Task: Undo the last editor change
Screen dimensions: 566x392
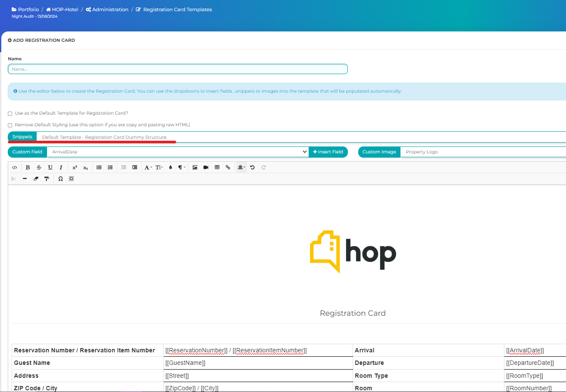Action: pos(253,167)
